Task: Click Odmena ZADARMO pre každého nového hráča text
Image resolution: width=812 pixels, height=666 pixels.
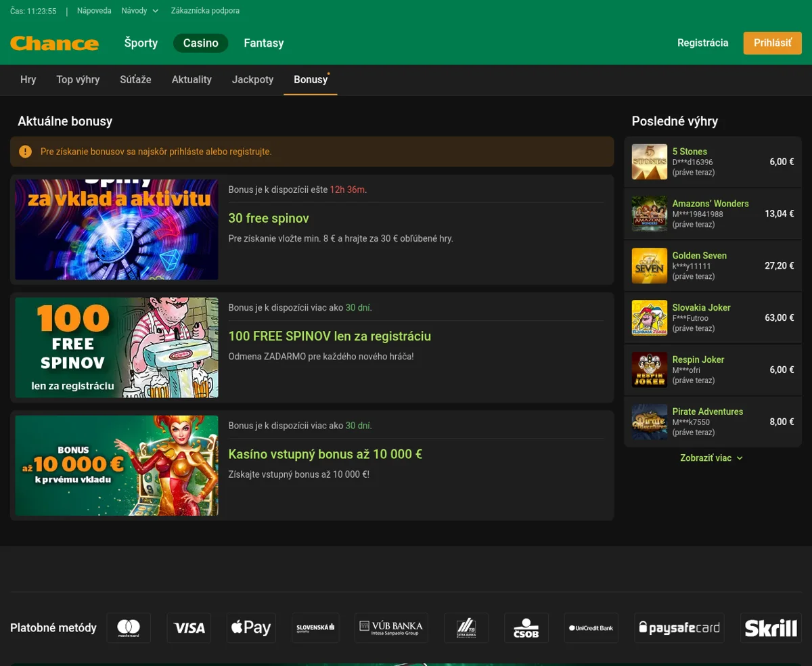Action: click(321, 356)
